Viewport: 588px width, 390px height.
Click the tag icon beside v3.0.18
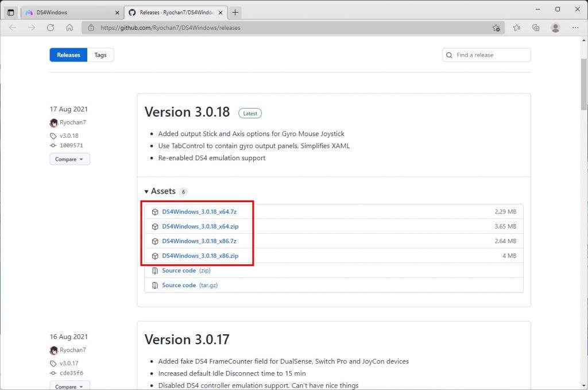53,136
